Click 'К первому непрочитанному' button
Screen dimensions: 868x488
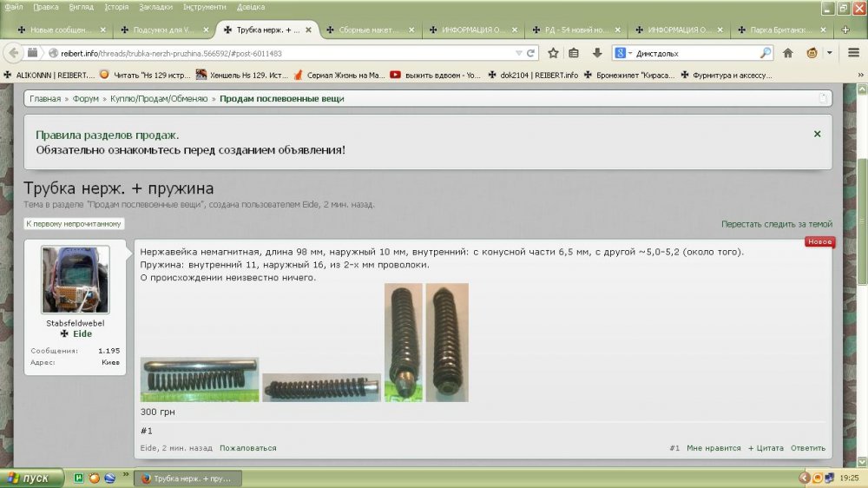(x=74, y=224)
